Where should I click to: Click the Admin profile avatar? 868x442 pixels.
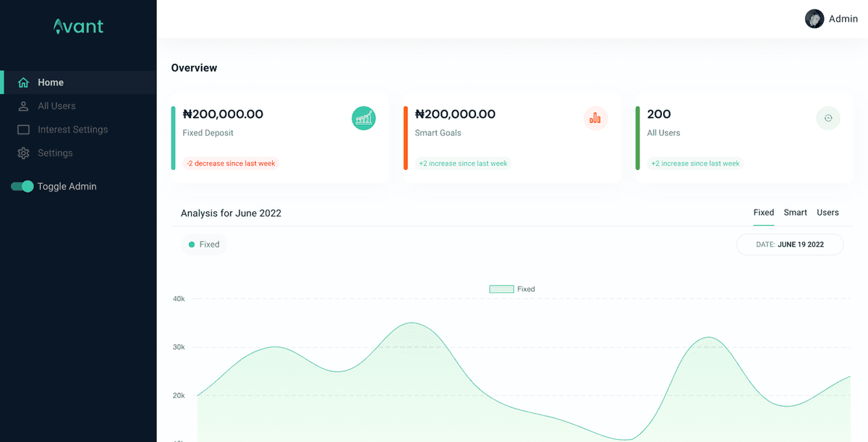click(814, 19)
